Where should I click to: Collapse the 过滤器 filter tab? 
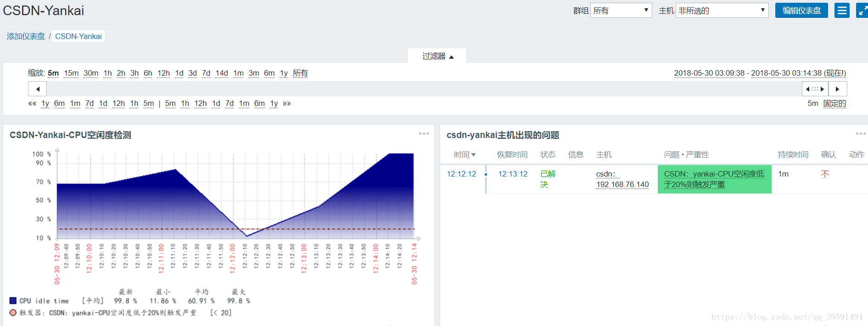[x=437, y=56]
